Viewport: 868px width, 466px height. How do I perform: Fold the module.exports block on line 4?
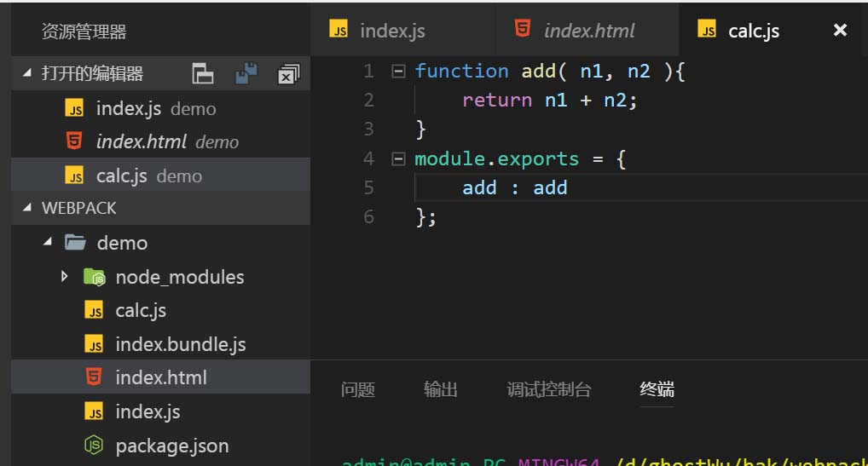point(398,159)
